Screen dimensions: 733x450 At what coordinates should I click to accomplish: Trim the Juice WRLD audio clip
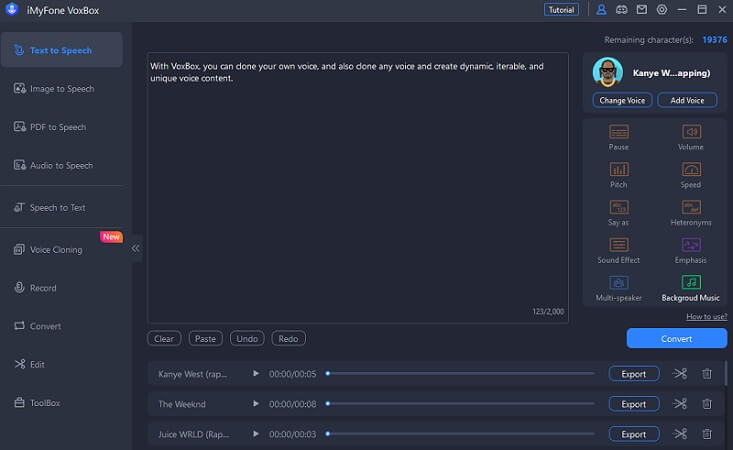click(680, 434)
